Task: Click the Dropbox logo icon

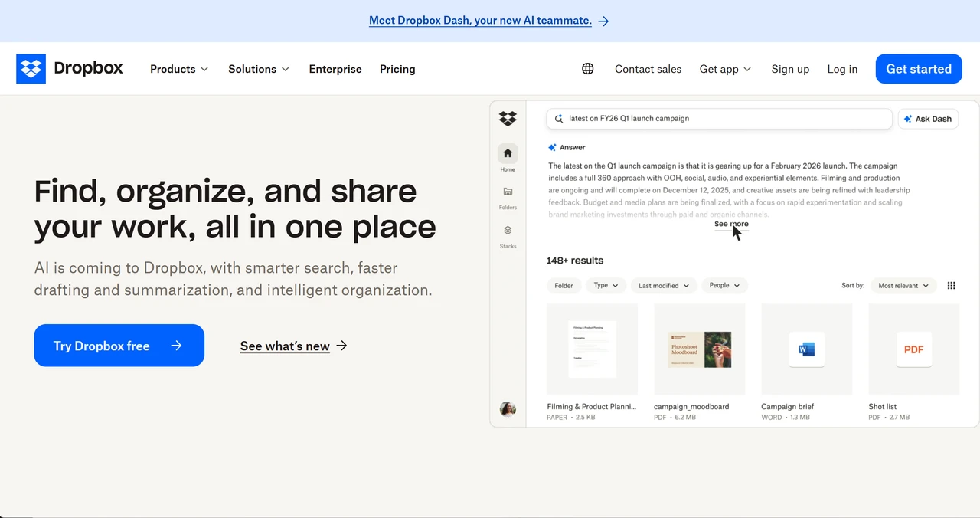Action: (x=31, y=68)
